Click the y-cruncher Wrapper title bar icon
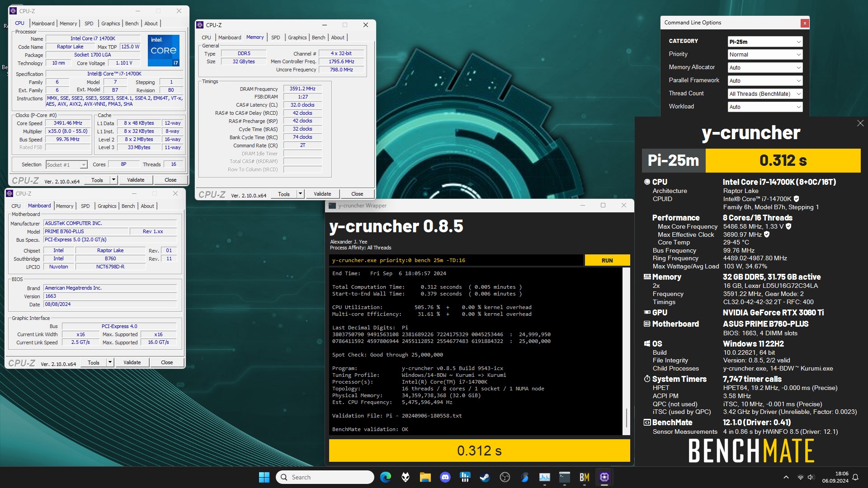Screen dimensions: 868x488 332,206
